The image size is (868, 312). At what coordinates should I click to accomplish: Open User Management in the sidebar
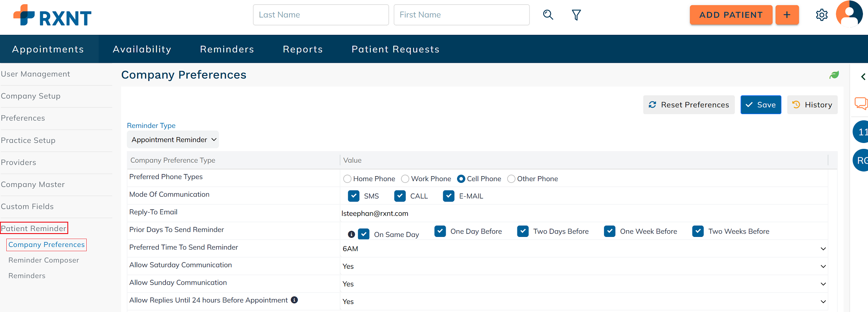36,74
